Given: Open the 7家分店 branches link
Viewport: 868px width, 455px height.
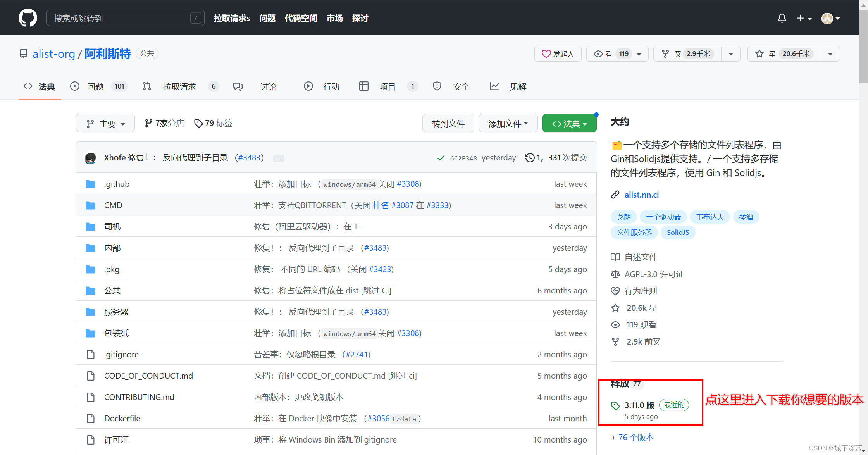Looking at the screenshot, I should click(x=164, y=123).
